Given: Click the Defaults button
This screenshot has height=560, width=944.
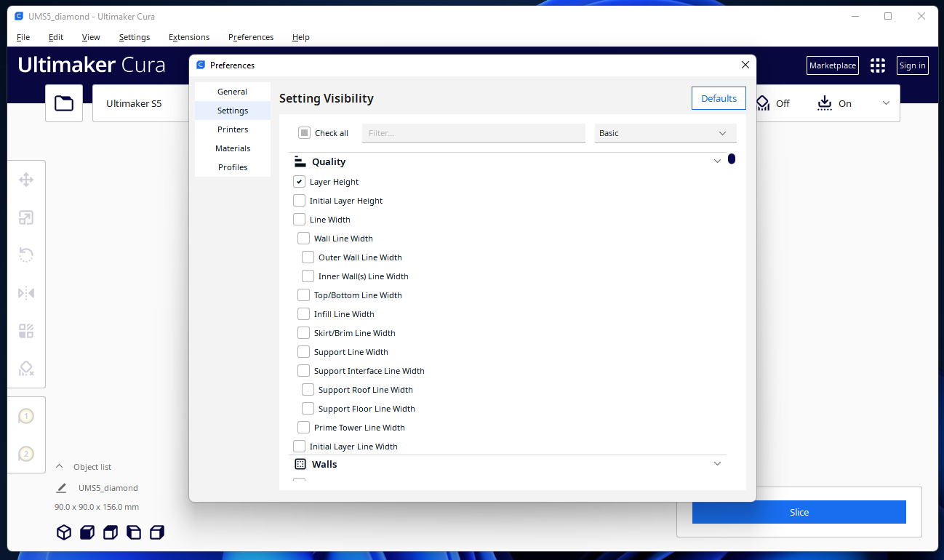Looking at the screenshot, I should pos(719,98).
